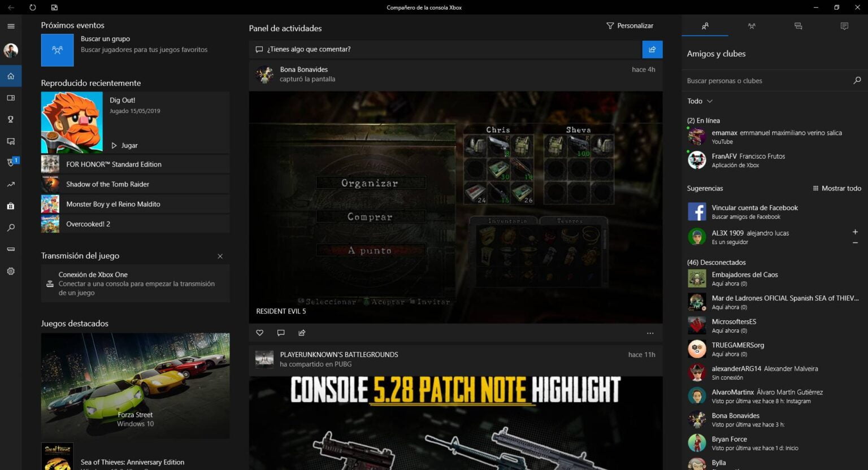Switch to the Parties tab in right panel
Image resolution: width=868 pixels, height=470 pixels.
coord(751,26)
